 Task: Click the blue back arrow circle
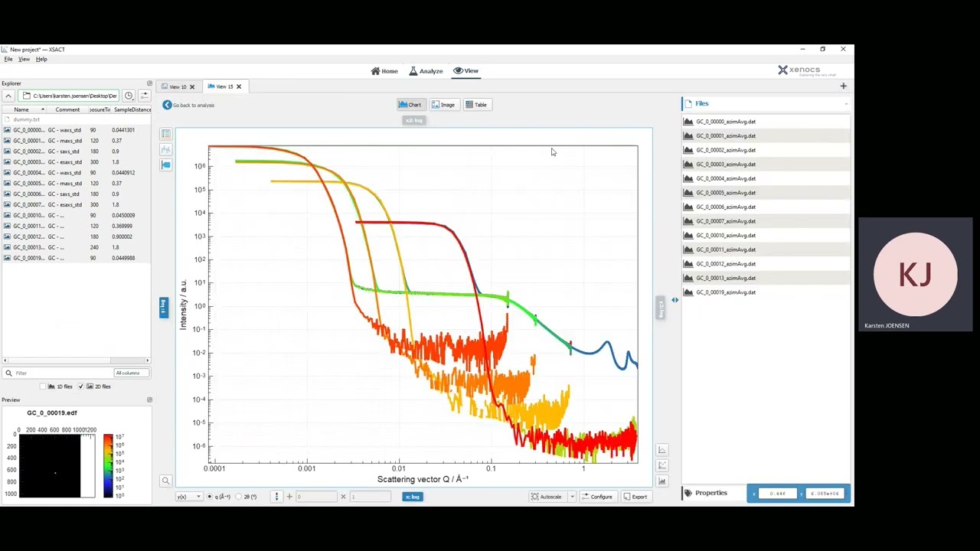click(167, 105)
